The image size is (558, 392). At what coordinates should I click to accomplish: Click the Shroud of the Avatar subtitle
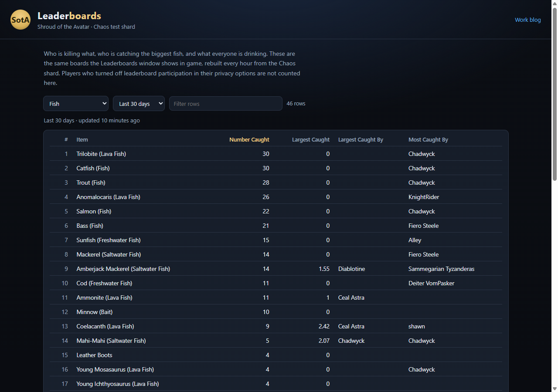(86, 27)
